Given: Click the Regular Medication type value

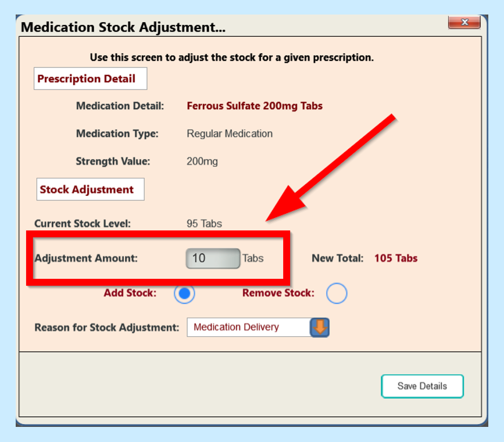Looking at the screenshot, I should click(230, 134).
